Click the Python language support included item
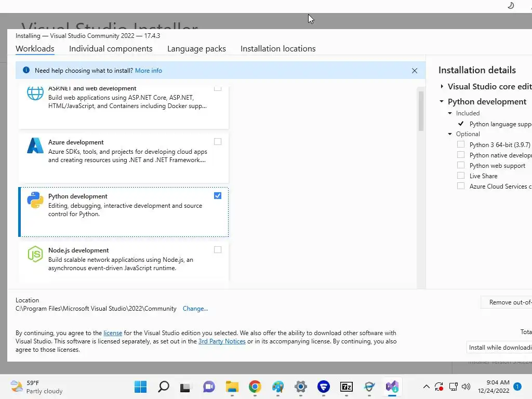The width and height of the screenshot is (532, 399). (x=500, y=124)
